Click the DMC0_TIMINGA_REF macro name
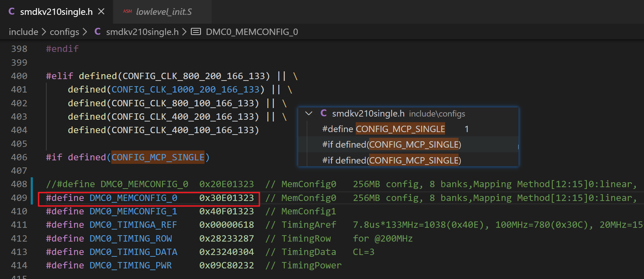644x279 pixels. pos(133,225)
